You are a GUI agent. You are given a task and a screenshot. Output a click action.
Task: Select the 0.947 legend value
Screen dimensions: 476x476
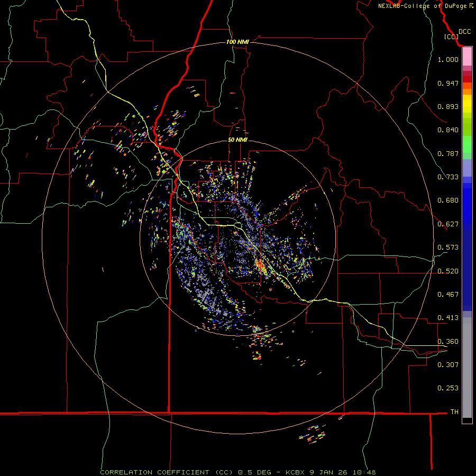[448, 83]
